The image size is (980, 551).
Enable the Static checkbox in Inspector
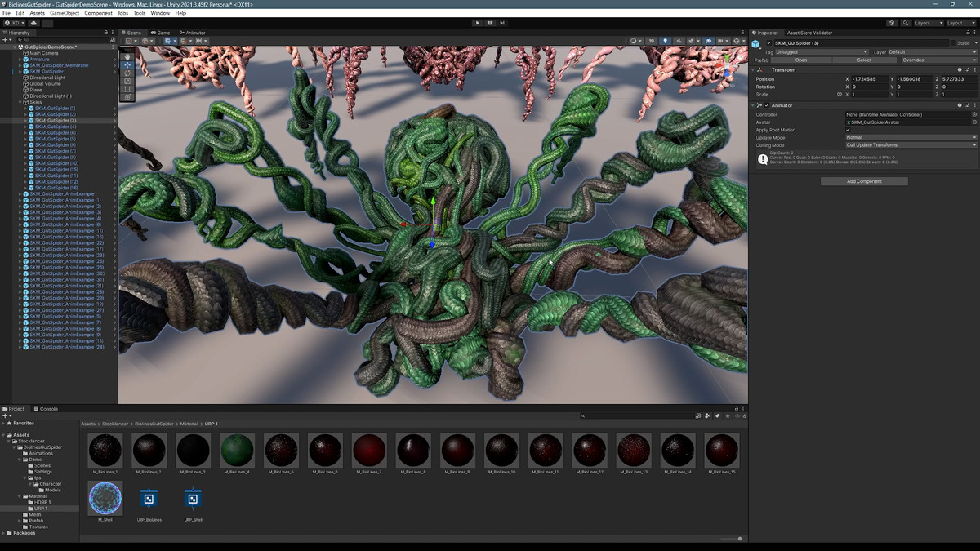pyautogui.click(x=954, y=42)
